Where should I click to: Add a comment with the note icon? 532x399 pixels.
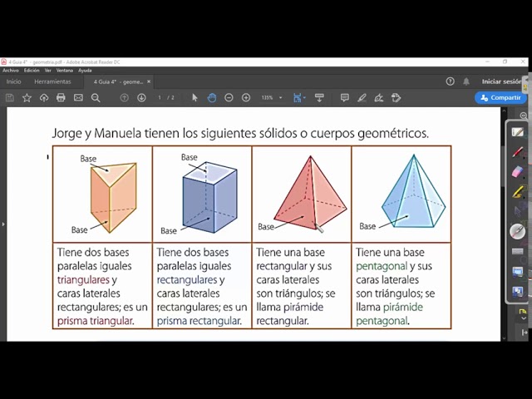click(x=345, y=98)
